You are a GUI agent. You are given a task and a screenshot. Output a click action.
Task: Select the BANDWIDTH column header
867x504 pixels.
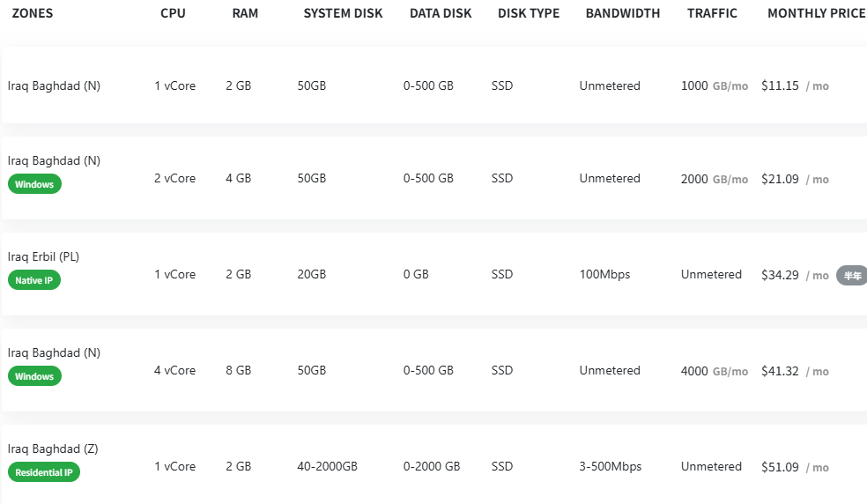click(622, 13)
